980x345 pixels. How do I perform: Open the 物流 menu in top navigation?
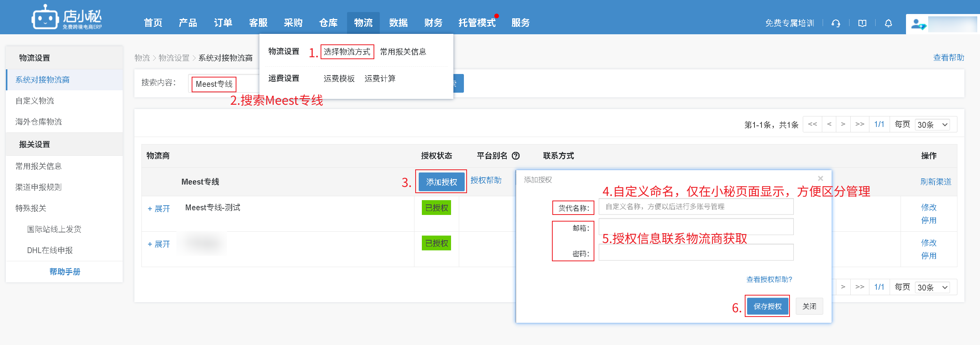pyautogui.click(x=363, y=23)
